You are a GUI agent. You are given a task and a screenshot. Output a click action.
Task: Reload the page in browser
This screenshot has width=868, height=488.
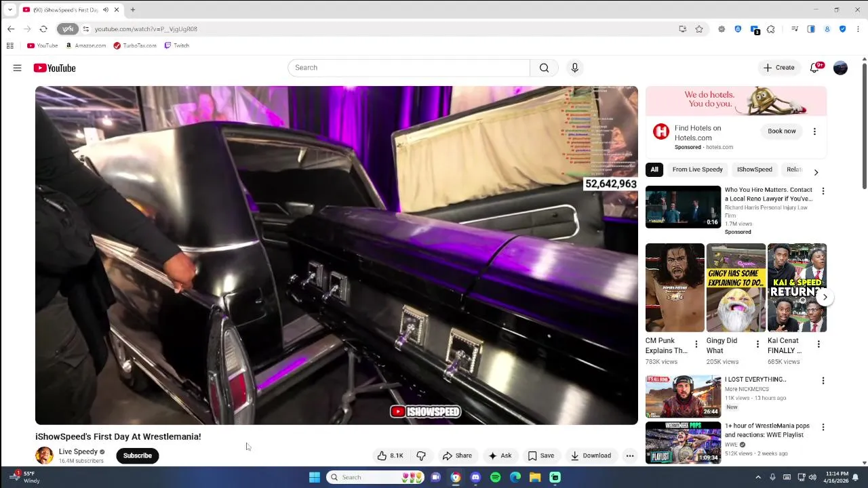(x=43, y=29)
